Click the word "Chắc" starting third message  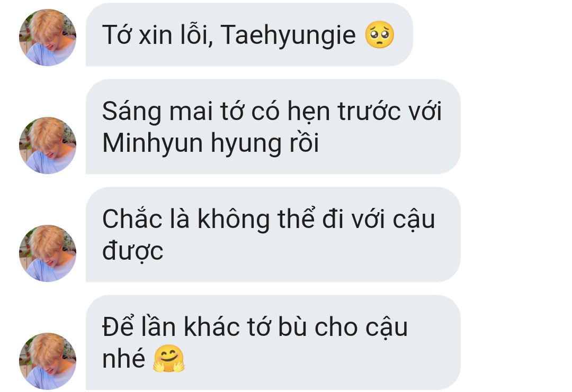click(132, 218)
